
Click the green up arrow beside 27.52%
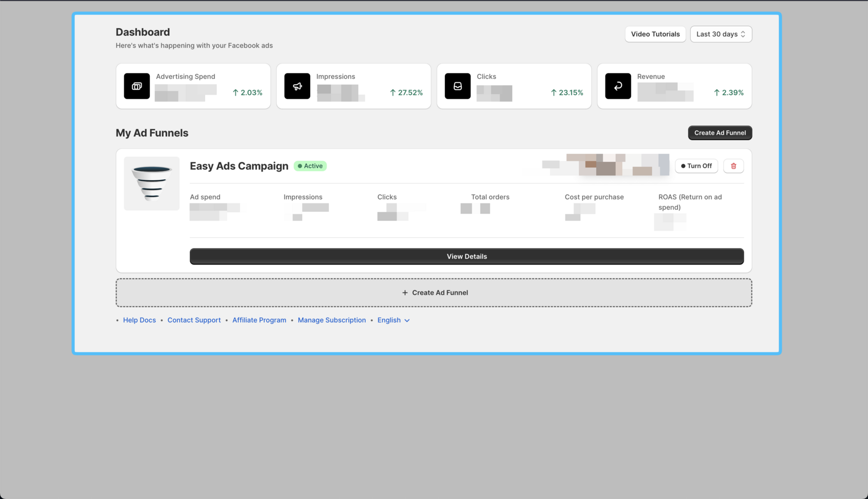(x=392, y=92)
